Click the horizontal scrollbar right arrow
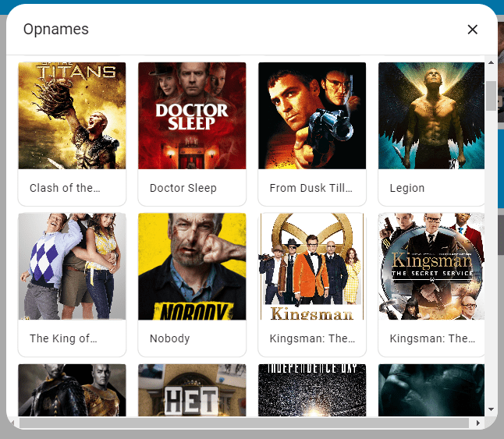Screen dimensions: 504x439 click(x=478, y=423)
